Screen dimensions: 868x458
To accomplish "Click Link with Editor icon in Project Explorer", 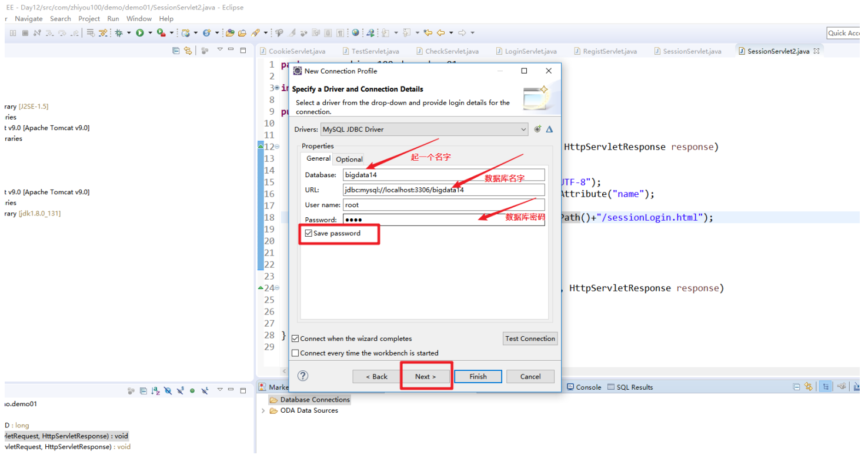I will coord(188,51).
